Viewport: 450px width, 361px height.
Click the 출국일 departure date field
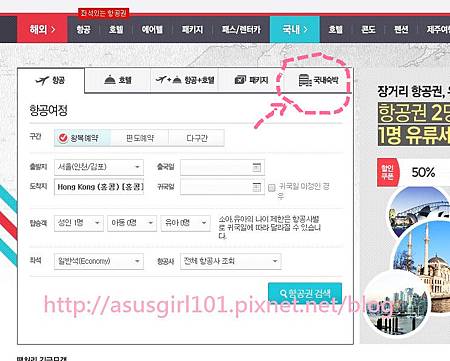222,167
